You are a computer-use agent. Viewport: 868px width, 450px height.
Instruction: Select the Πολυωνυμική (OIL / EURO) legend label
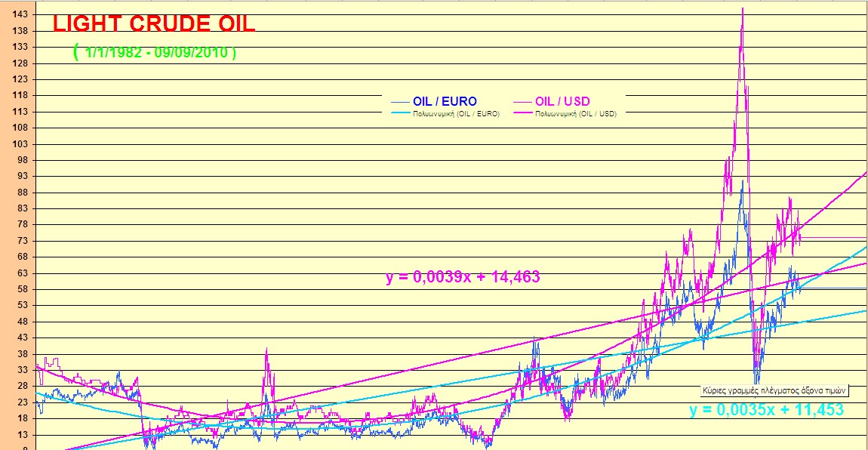point(457,112)
